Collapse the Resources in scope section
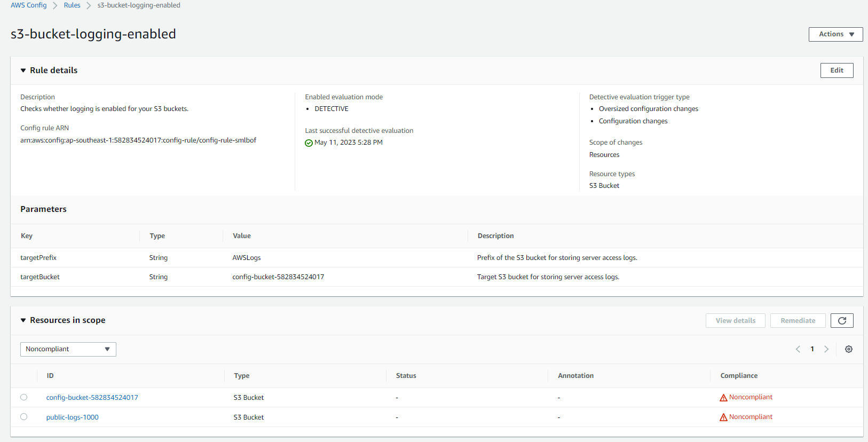Viewport: 868px width, 442px height. click(x=23, y=320)
